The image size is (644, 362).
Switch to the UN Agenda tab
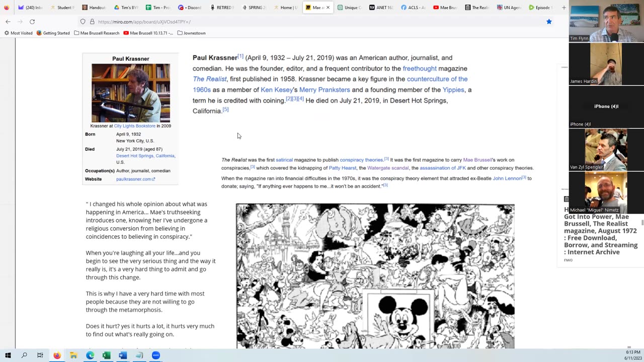coord(509,8)
